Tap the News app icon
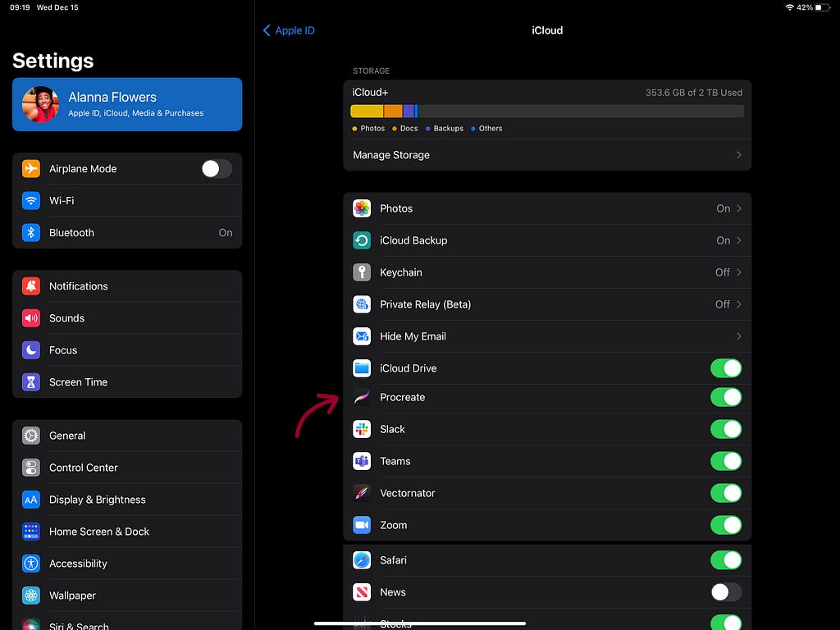 tap(362, 592)
